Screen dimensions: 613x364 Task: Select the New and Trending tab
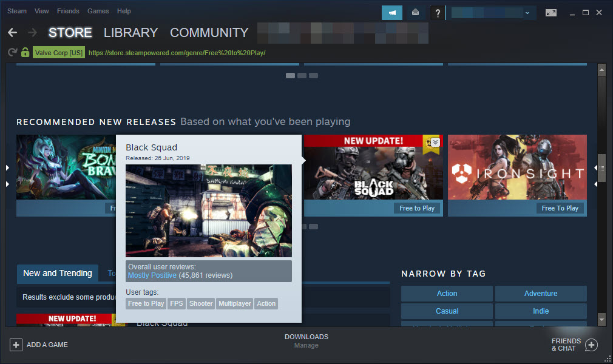[57, 273]
